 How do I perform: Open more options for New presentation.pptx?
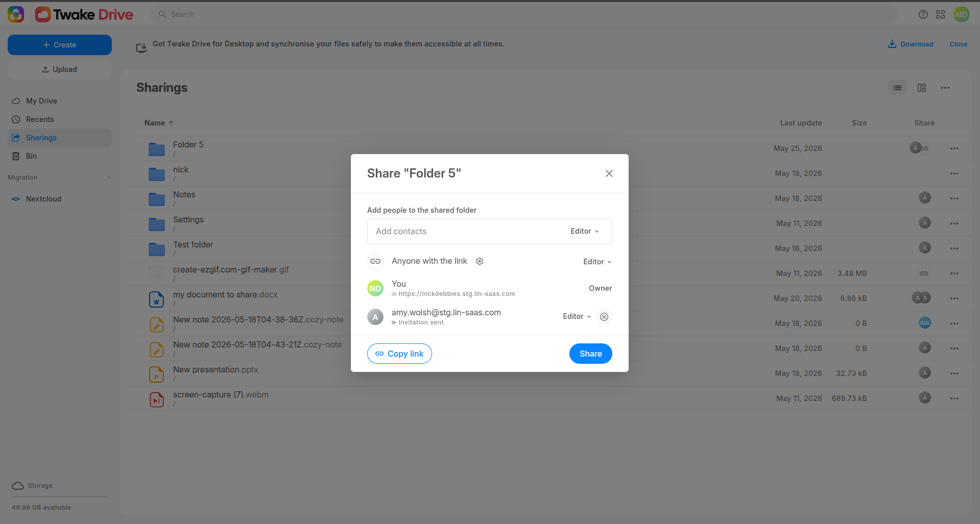[x=954, y=373]
